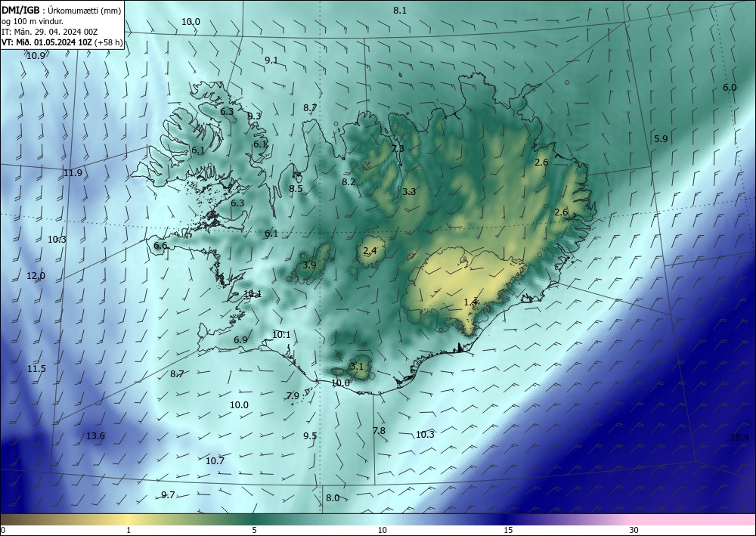Click the 3.1 value on the map
This screenshot has height=536, width=756.
point(356,367)
